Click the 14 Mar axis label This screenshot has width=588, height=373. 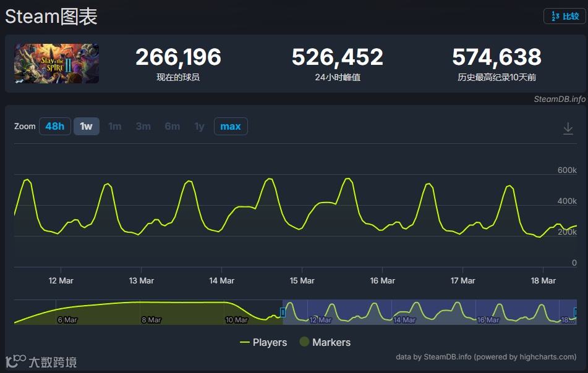pyautogui.click(x=221, y=280)
